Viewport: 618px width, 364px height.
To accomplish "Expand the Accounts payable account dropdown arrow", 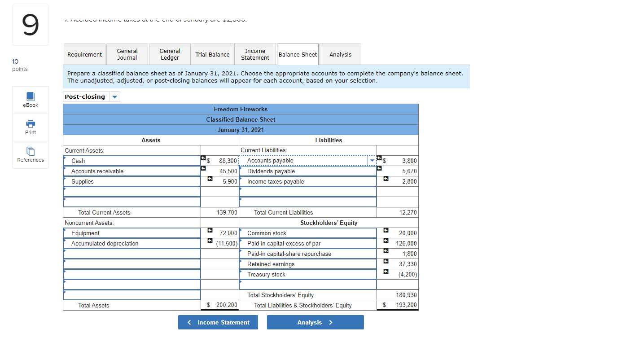I will [x=372, y=161].
